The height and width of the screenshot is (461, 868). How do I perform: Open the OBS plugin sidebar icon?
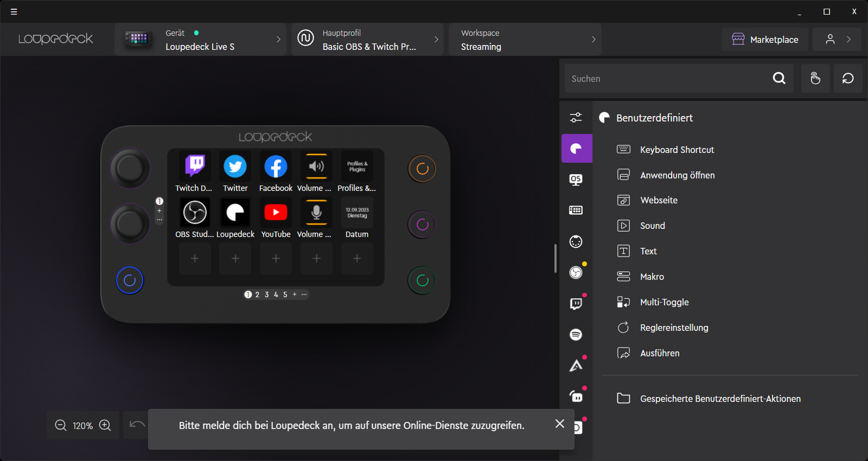(x=576, y=272)
